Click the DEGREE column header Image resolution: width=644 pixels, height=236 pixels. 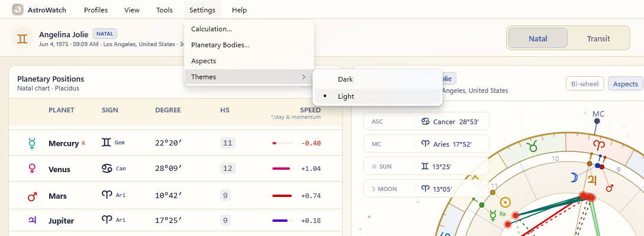[x=168, y=110]
